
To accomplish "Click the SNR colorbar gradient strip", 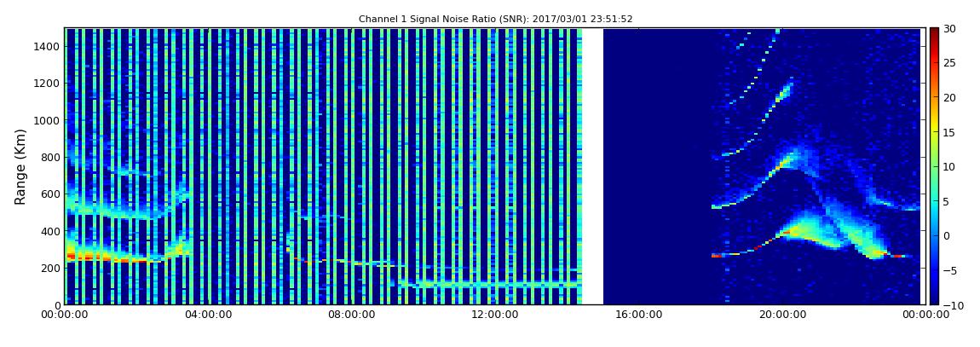I will click(x=934, y=166).
